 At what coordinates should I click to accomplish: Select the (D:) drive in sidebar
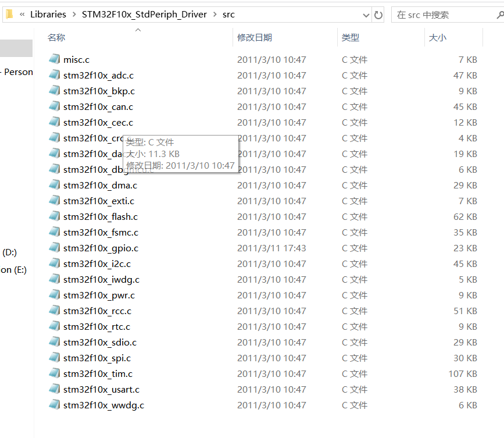(x=10, y=252)
